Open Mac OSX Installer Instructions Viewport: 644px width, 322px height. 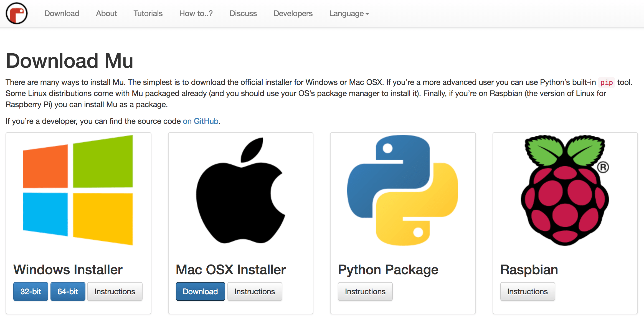[254, 291]
